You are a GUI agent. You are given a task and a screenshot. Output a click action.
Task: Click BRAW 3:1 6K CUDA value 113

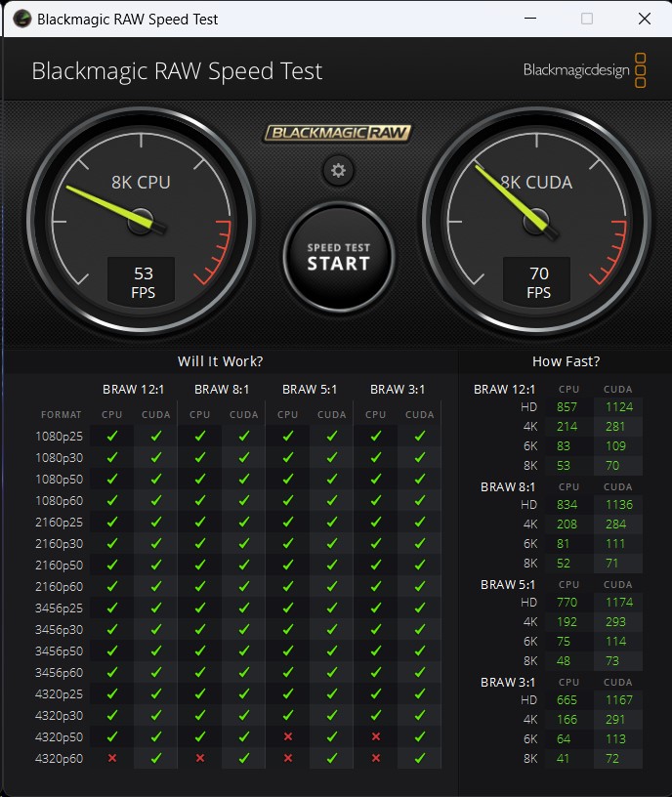click(615, 739)
